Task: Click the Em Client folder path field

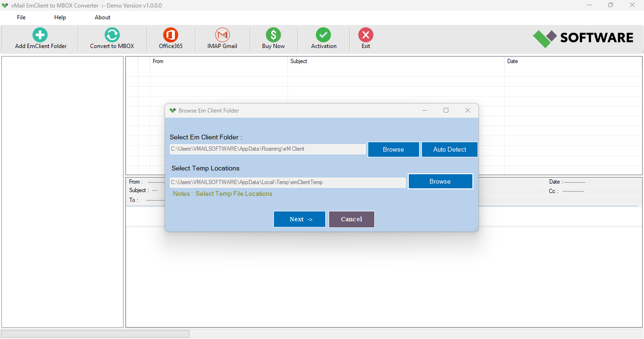Action: [268, 149]
